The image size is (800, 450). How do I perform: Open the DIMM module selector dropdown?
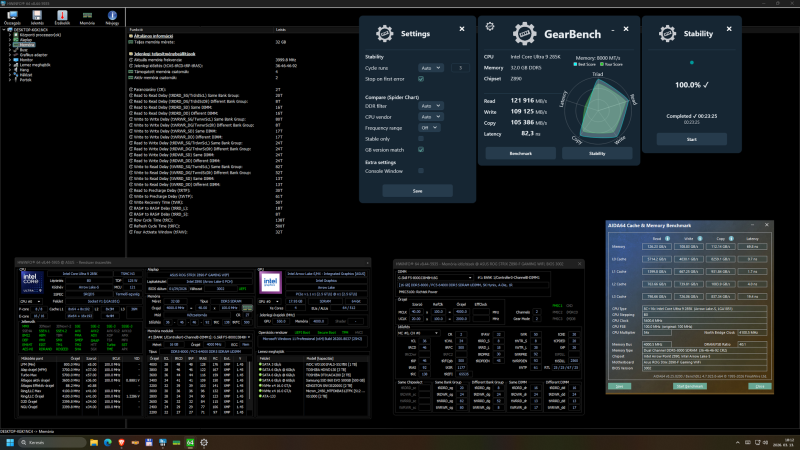(x=435, y=278)
